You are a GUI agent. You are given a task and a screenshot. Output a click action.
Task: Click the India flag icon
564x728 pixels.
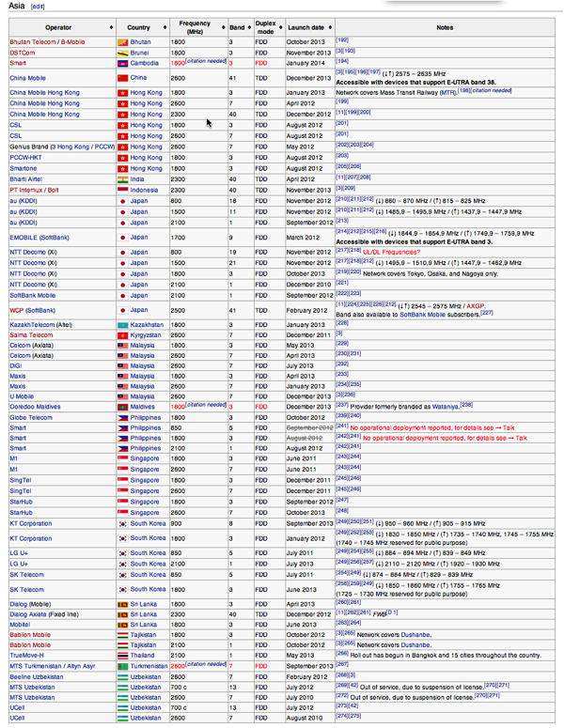pos(122,179)
